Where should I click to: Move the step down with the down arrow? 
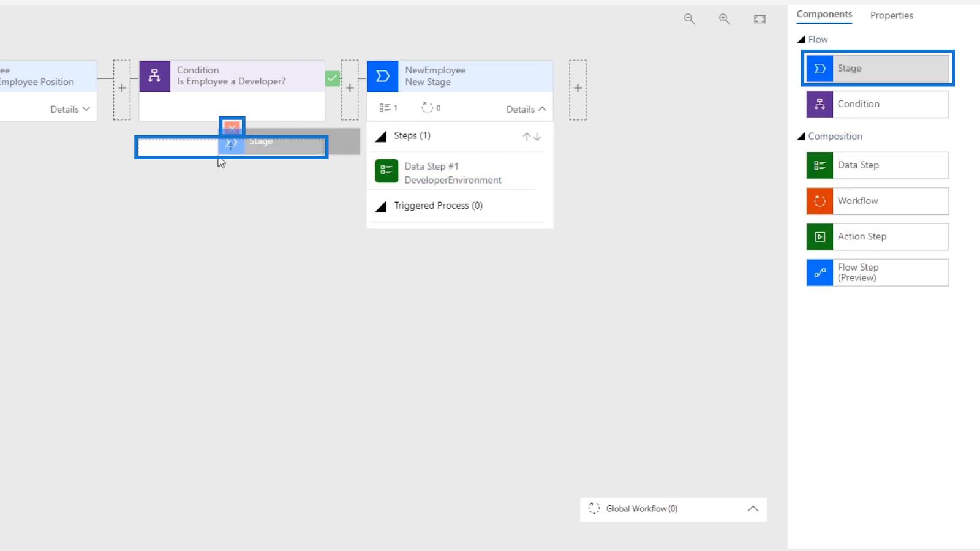pyautogui.click(x=537, y=137)
